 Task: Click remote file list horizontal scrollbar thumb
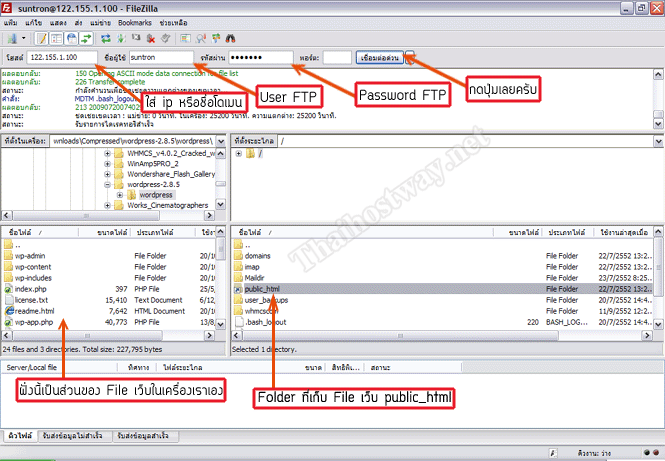pos(401,335)
